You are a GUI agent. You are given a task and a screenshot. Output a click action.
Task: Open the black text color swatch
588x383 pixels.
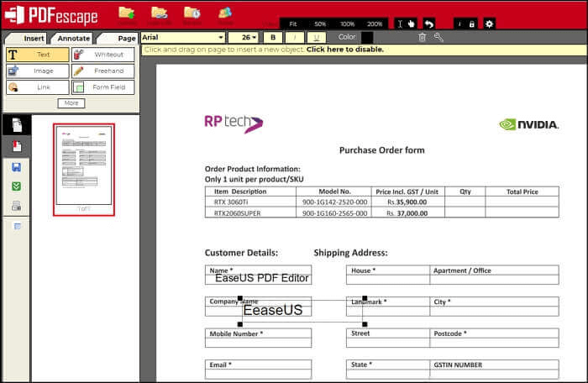[367, 38]
